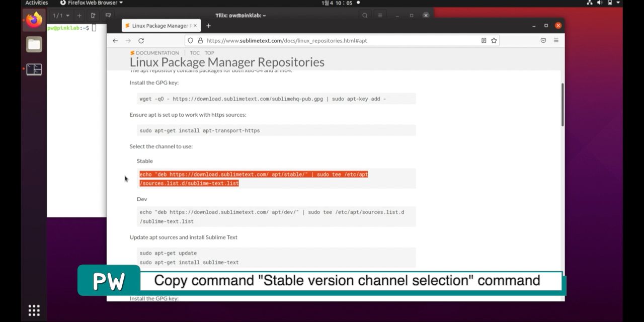
Task: Open a new Firefox tab
Action: click(x=208, y=26)
